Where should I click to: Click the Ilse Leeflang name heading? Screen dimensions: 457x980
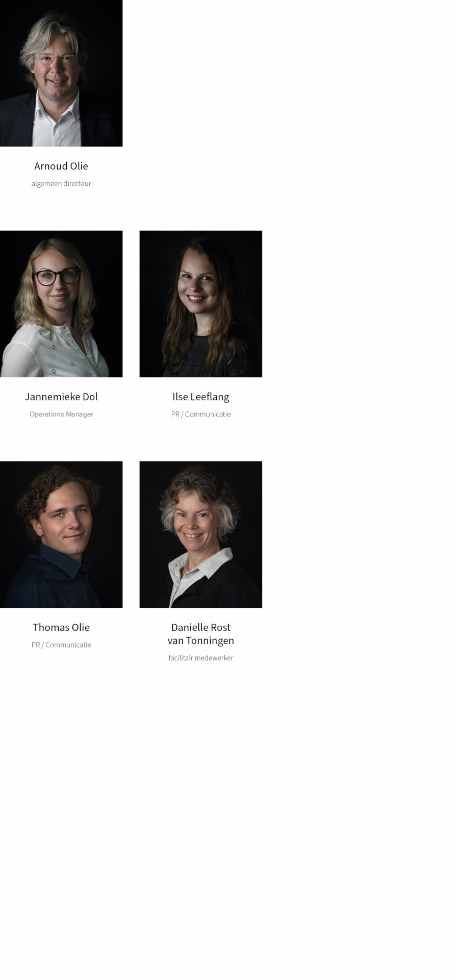201,397
